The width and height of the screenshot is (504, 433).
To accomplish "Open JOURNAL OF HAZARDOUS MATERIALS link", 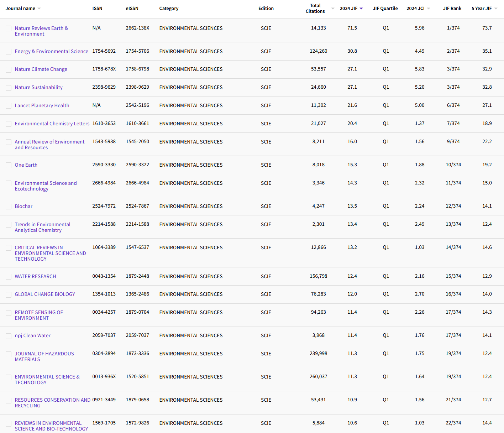I will pos(44,356).
